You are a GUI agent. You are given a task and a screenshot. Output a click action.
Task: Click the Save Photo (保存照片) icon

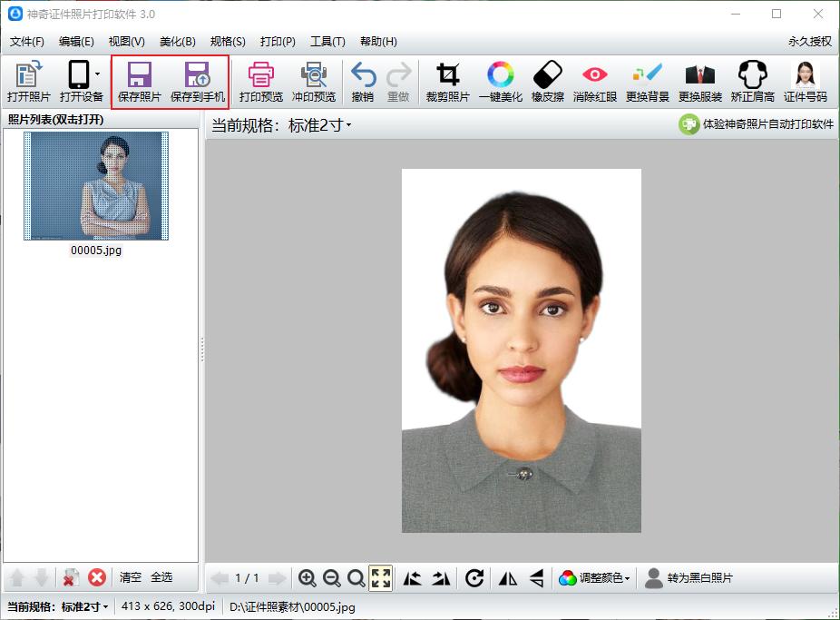pos(139,74)
